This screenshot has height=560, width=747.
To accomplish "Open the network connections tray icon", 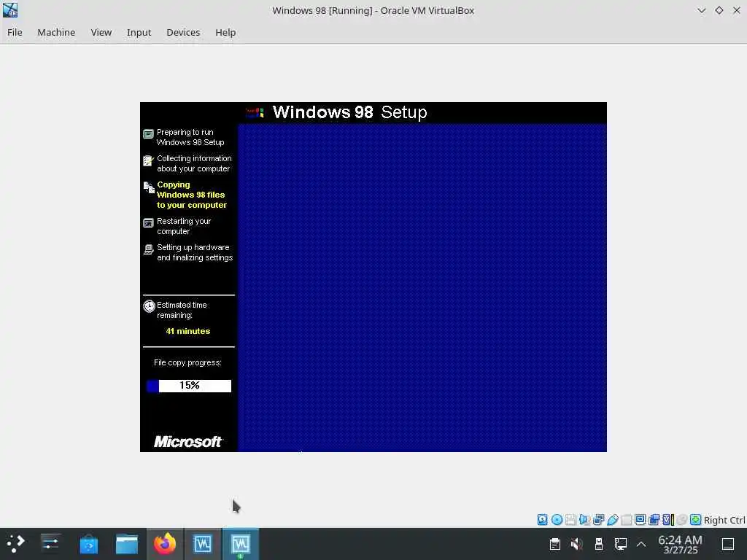I will click(x=620, y=544).
